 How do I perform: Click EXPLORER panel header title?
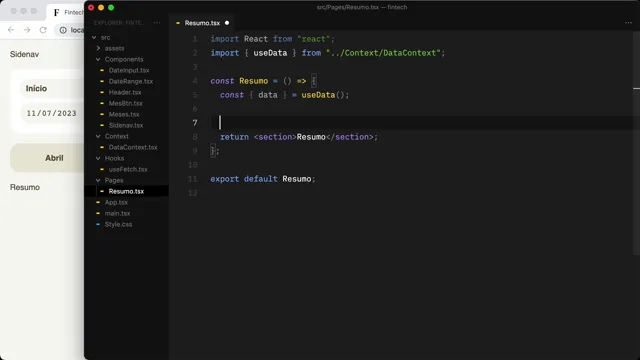[119, 23]
